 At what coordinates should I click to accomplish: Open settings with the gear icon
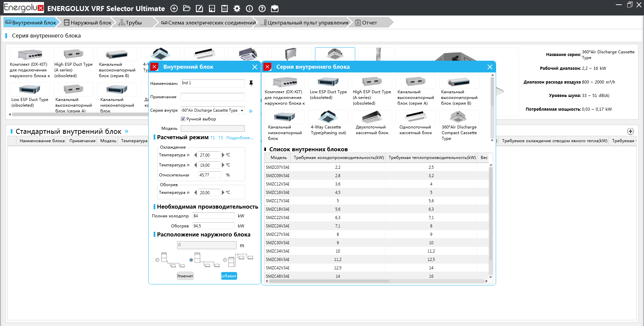tap(237, 9)
